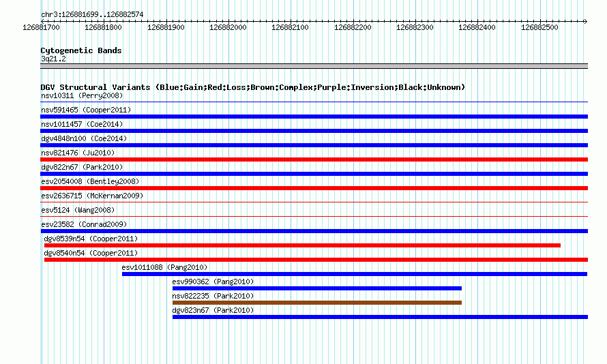Open dgv4848n100 (Coe2014) variant label
The width and height of the screenshot is (607, 364).
point(84,138)
